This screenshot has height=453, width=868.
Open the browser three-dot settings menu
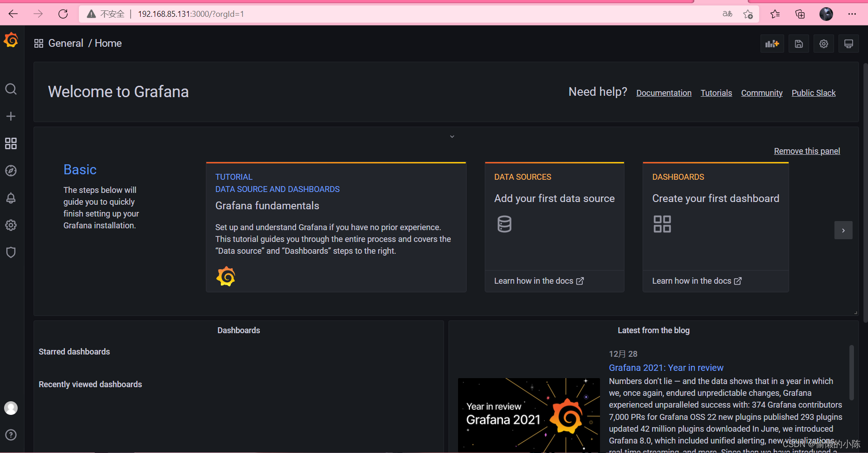pos(852,14)
